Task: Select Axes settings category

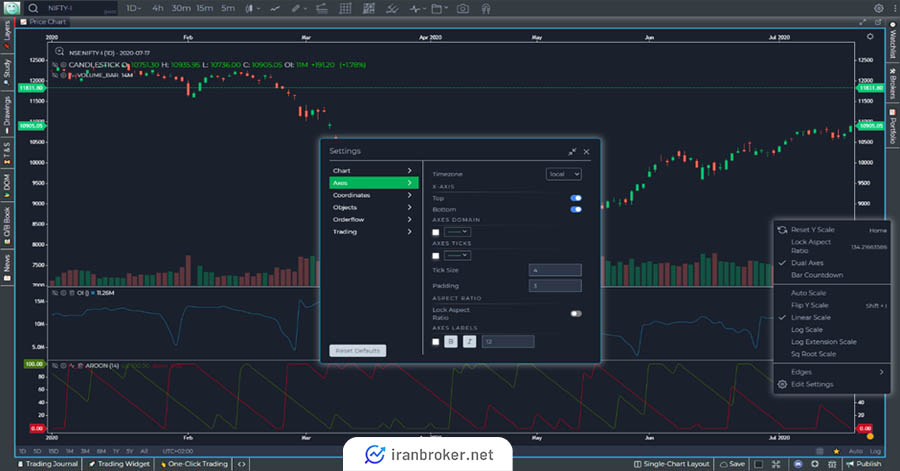Action: 374,182
